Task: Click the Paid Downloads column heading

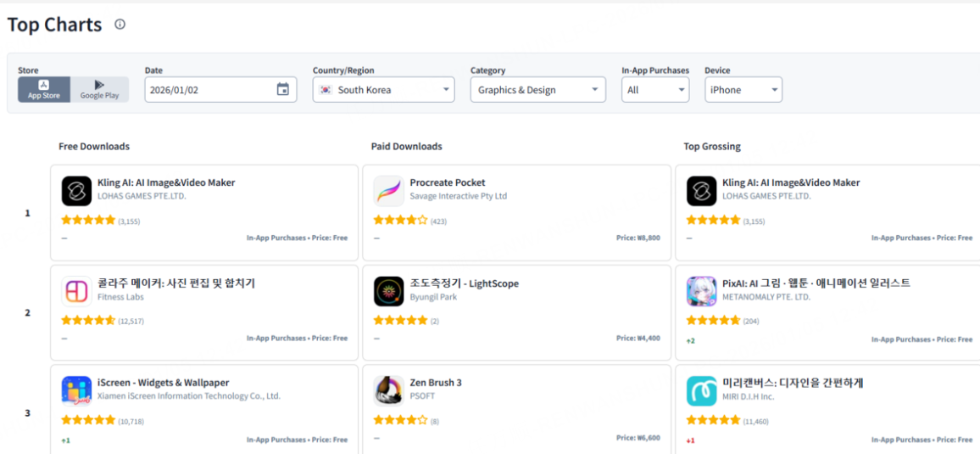Action: click(406, 146)
